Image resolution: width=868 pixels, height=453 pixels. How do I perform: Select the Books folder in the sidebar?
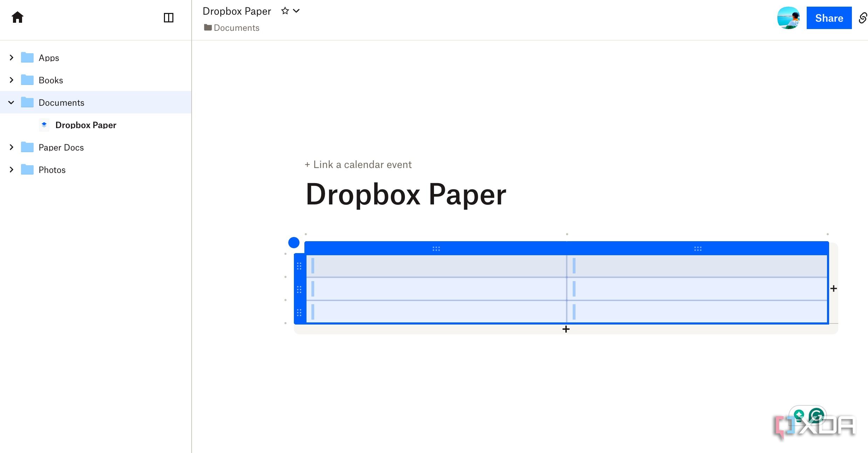click(96, 80)
